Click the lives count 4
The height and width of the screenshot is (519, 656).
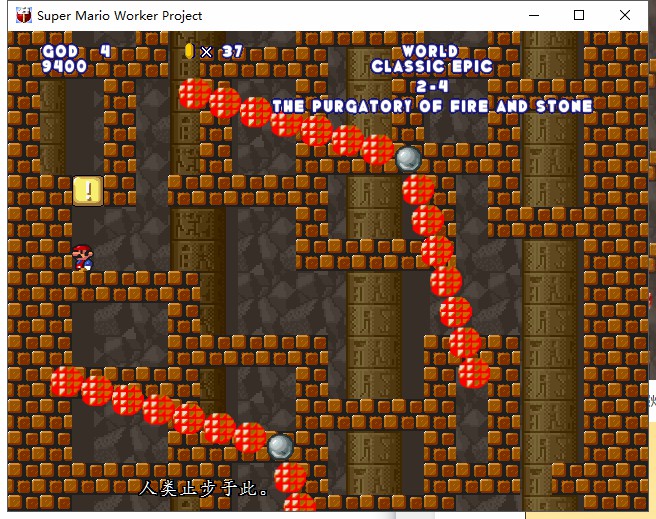pyautogui.click(x=105, y=51)
